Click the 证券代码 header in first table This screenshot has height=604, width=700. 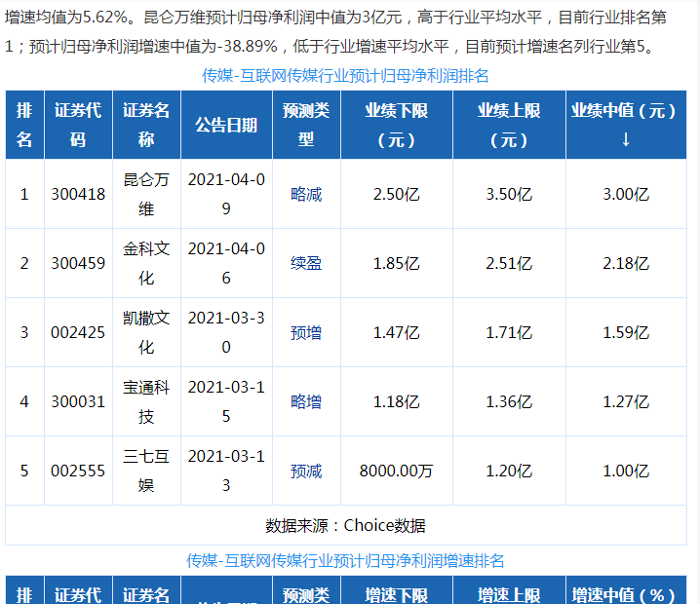[x=78, y=125]
